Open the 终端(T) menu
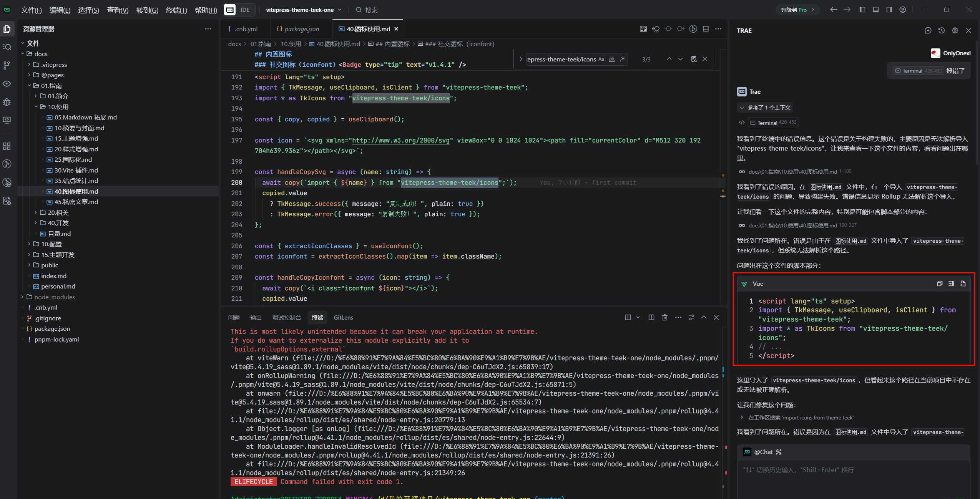The width and height of the screenshot is (980, 499). tap(176, 10)
